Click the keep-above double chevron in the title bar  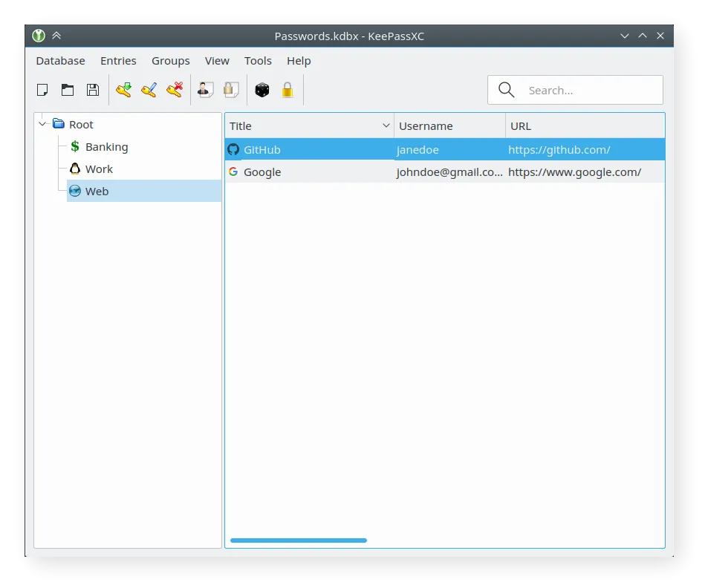(x=56, y=36)
